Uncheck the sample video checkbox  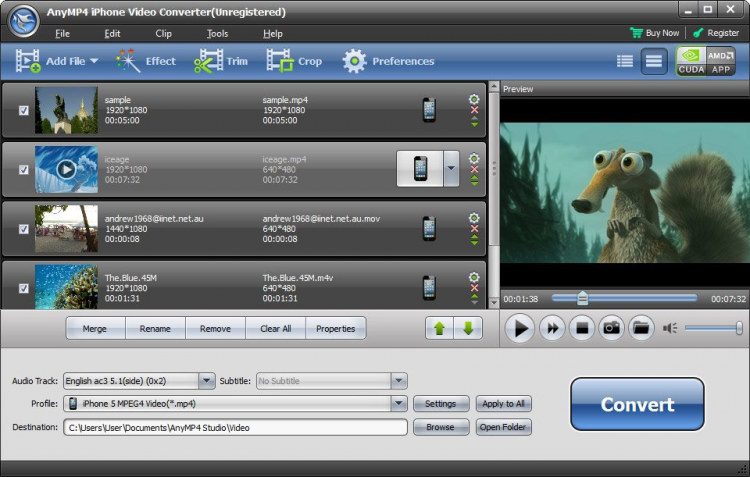coord(23,111)
